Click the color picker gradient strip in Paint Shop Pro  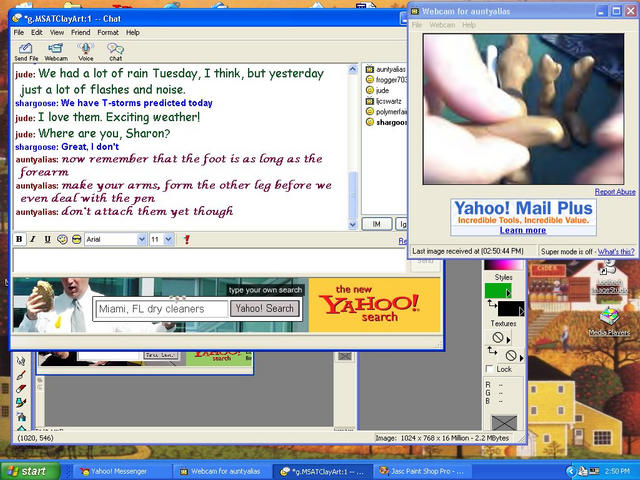click(503, 264)
